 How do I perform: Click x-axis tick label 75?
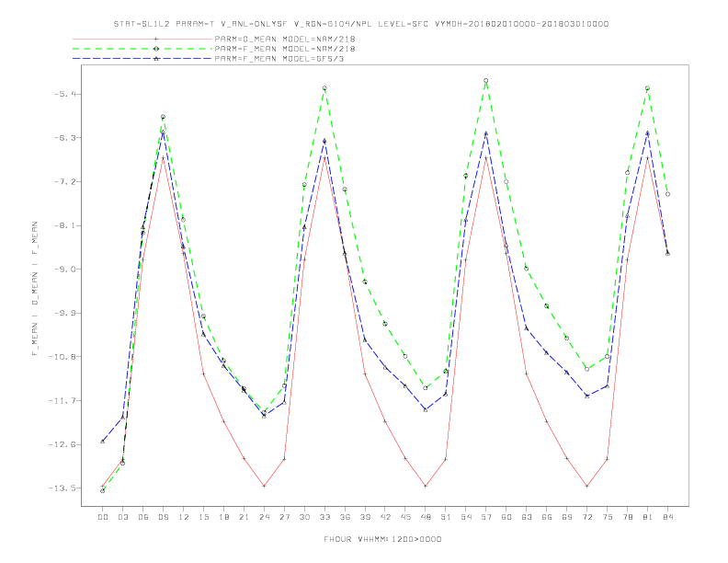point(608,517)
